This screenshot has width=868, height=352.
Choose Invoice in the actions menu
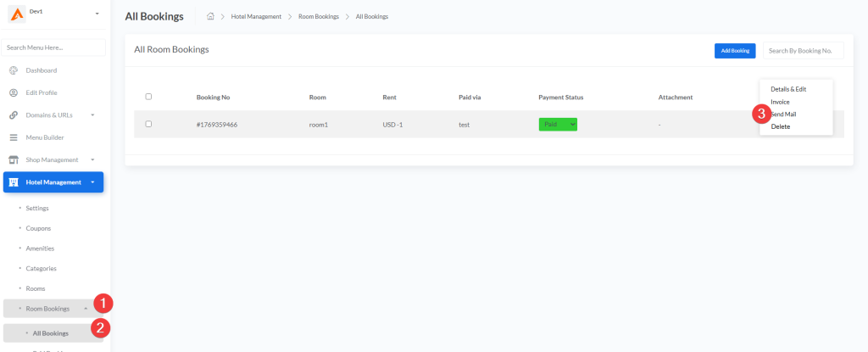point(780,102)
